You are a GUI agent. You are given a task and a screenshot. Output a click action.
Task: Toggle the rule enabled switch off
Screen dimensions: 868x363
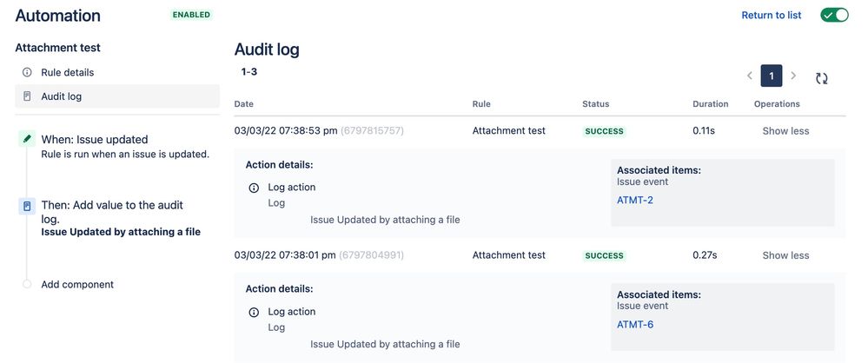[x=834, y=15]
